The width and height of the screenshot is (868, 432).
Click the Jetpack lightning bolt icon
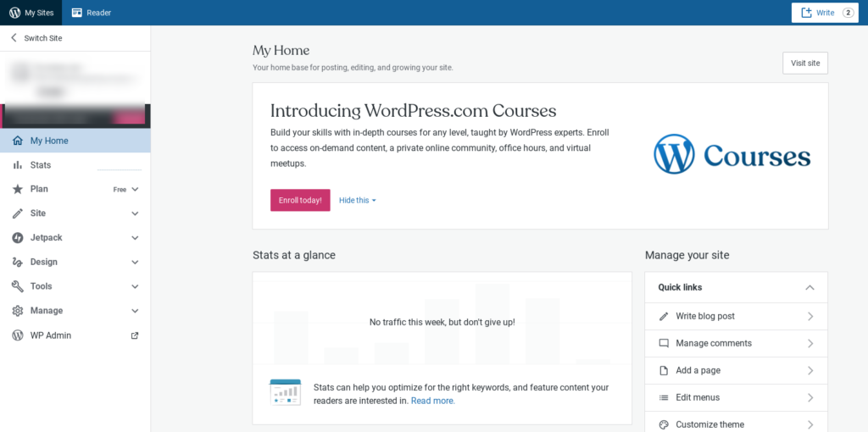coord(18,238)
